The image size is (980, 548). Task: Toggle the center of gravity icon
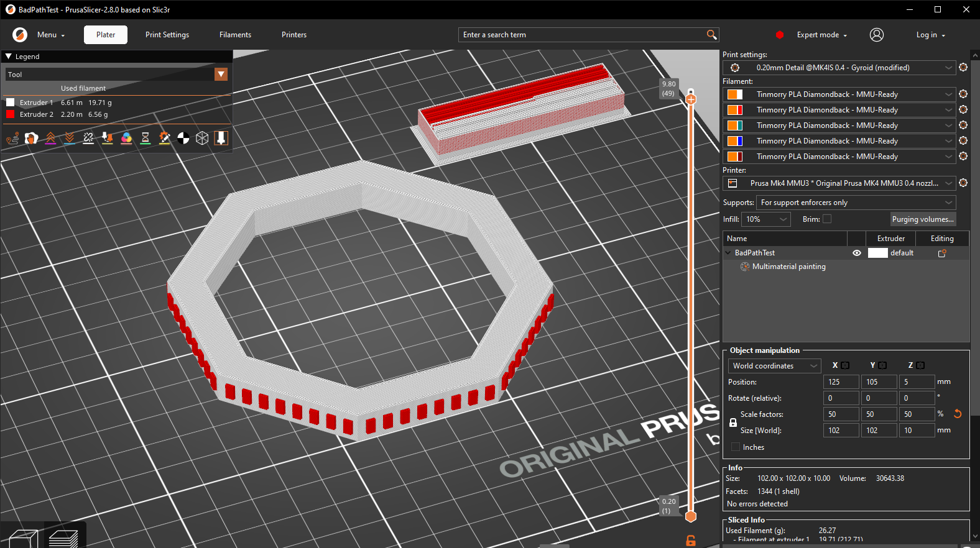click(183, 138)
